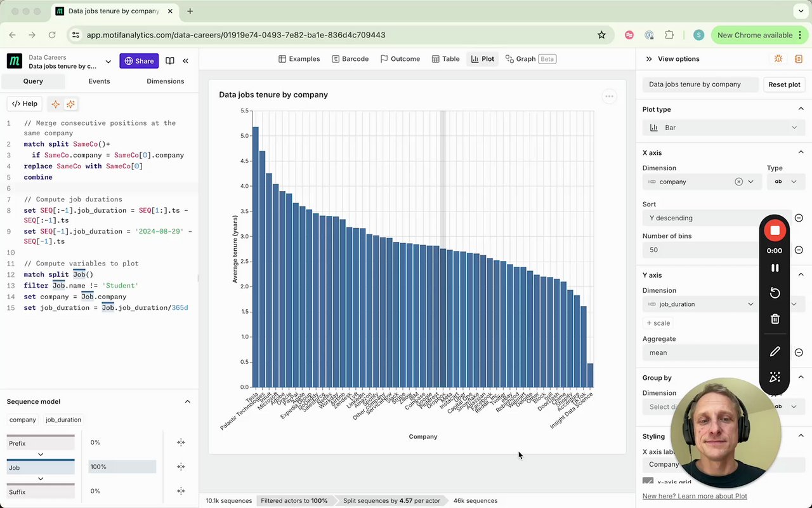The height and width of the screenshot is (508, 812).
Task: Open the chart's three-dot menu
Action: (x=609, y=97)
